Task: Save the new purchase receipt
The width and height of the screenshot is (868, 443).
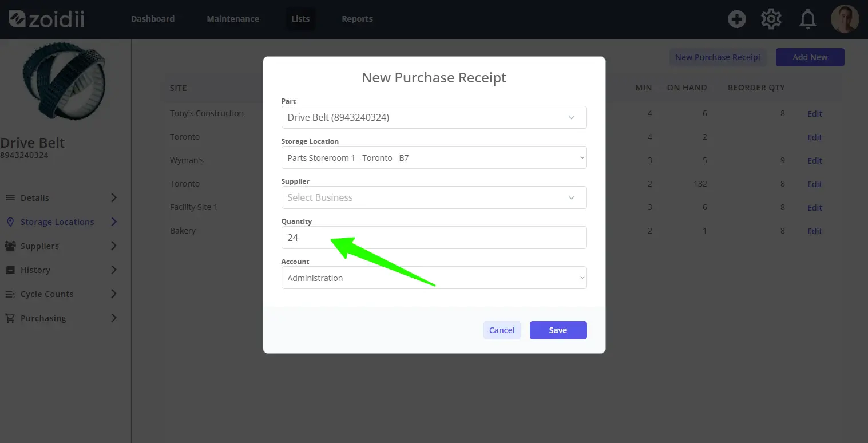Action: click(558, 330)
